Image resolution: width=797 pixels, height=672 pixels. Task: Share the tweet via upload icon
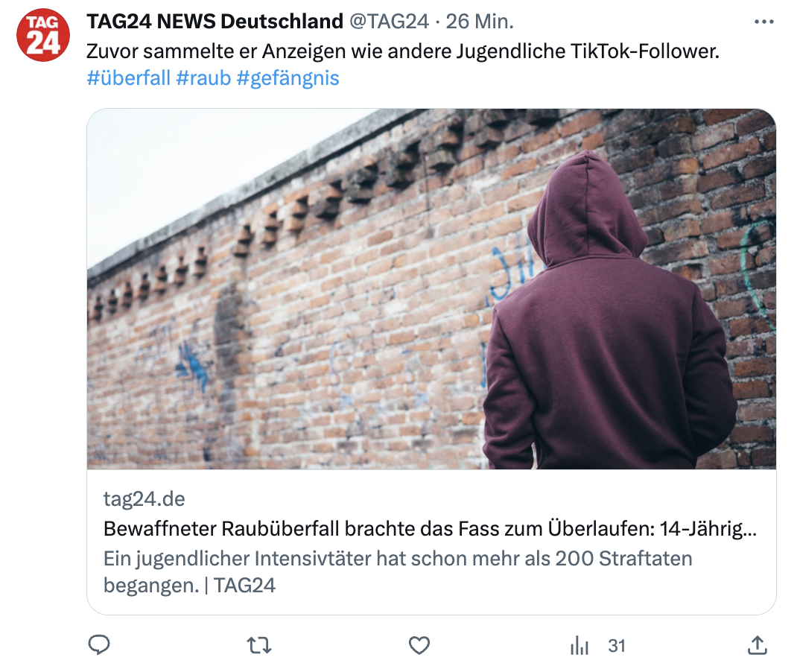[758, 645]
